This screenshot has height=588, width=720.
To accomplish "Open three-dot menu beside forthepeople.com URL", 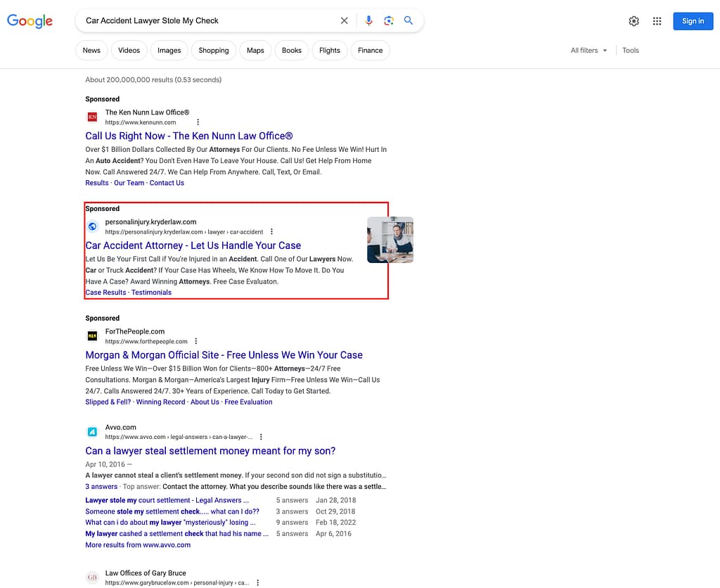I will pyautogui.click(x=196, y=341).
